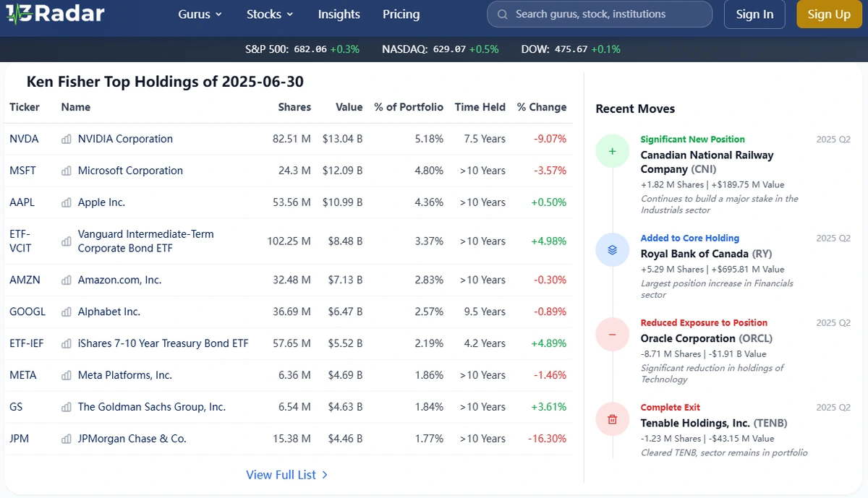Click the bar chart icon beside NVIDIA Corporation

coord(67,139)
